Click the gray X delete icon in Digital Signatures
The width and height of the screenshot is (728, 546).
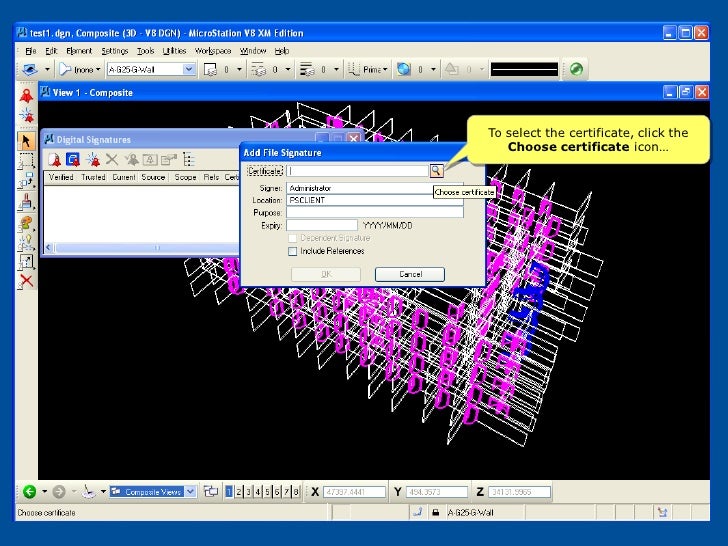(112, 159)
